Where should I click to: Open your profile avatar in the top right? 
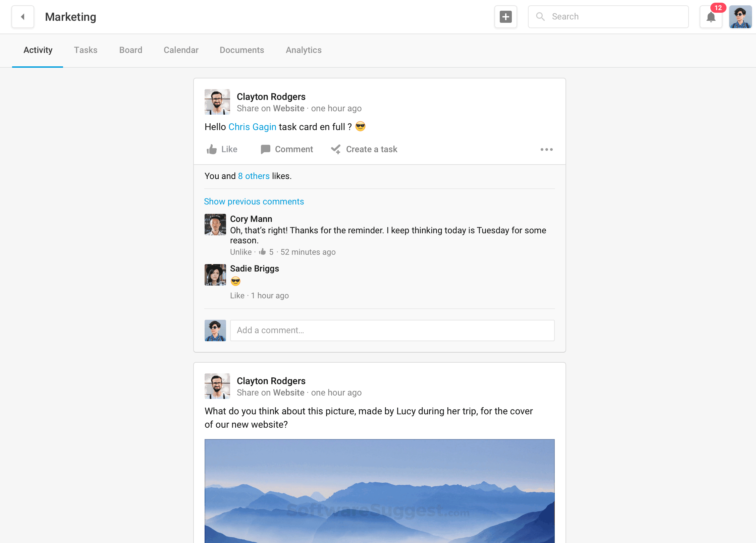pyautogui.click(x=740, y=17)
